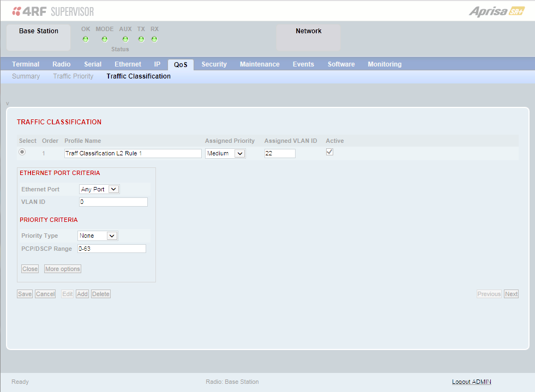Screen dimensions: 535x392
Task: Open the Security menu tab
Action: click(214, 64)
